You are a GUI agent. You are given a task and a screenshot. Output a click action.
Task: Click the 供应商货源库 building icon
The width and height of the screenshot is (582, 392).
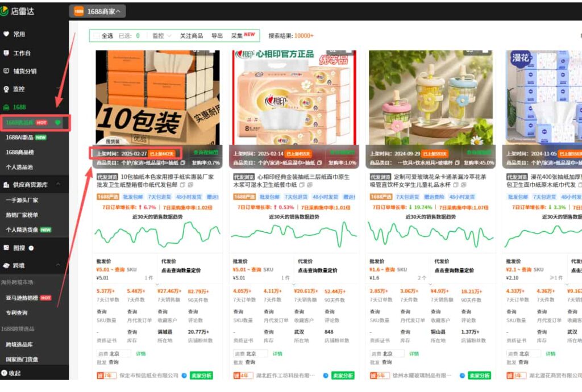(6, 185)
